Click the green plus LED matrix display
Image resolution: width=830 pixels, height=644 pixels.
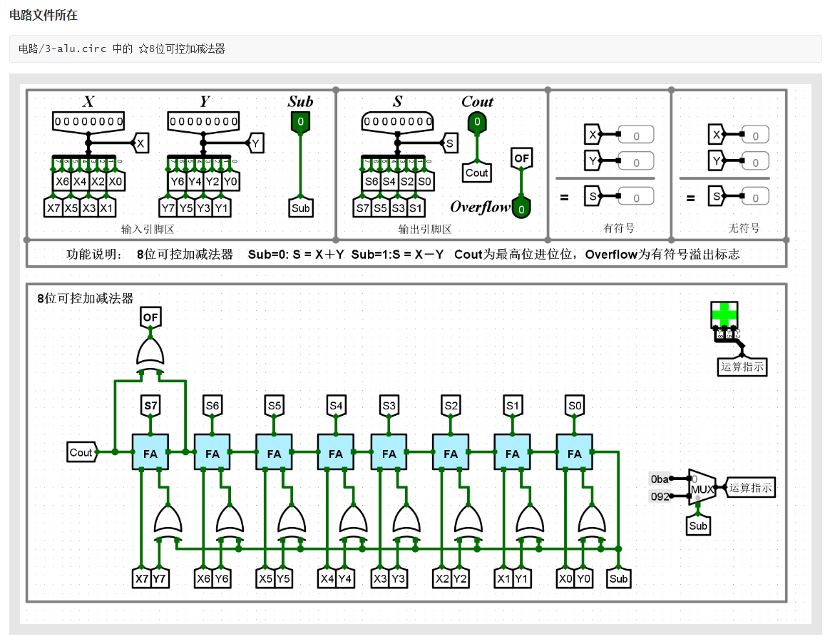pyautogui.click(x=724, y=315)
